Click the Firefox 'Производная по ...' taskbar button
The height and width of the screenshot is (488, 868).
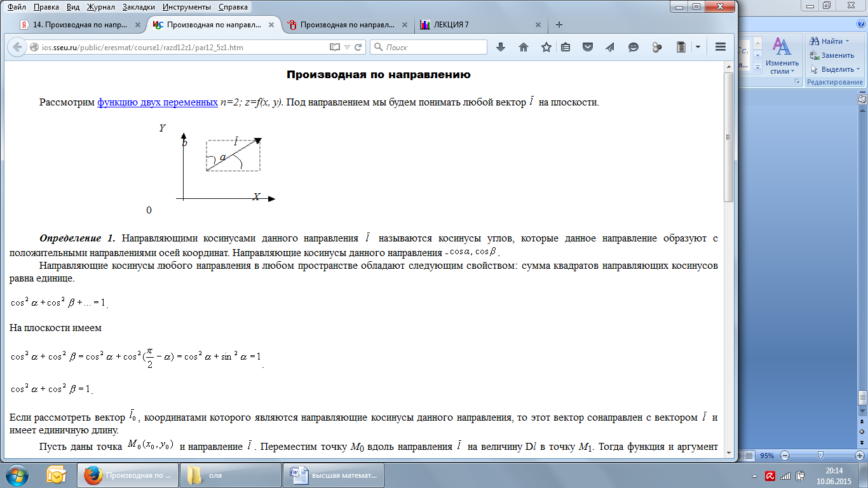[x=127, y=475]
